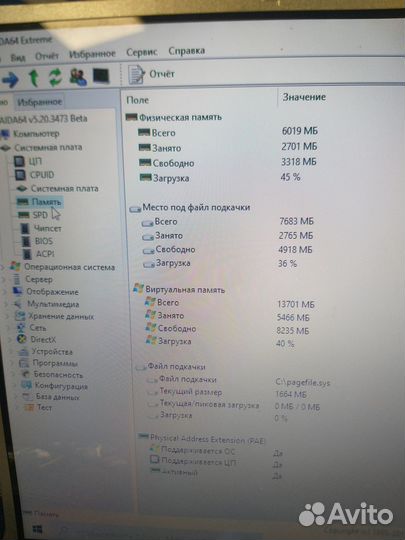
Task: Select the 7683 МБ swap total value
Action: click(x=297, y=221)
